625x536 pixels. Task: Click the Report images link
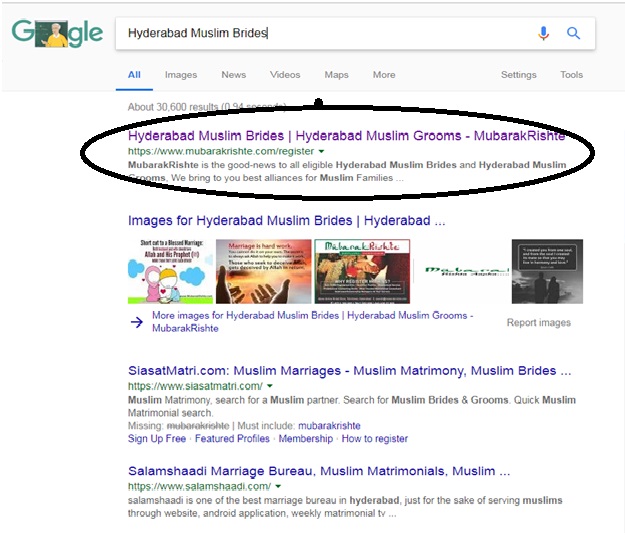pos(538,323)
